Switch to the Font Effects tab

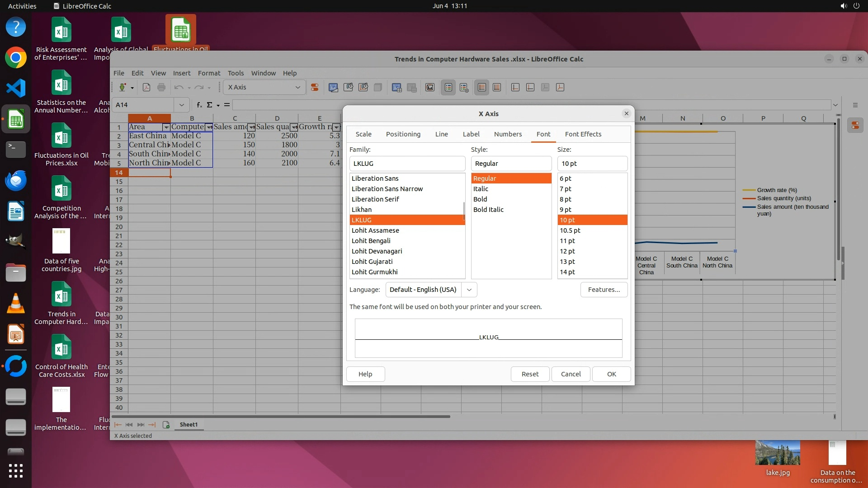coord(583,134)
